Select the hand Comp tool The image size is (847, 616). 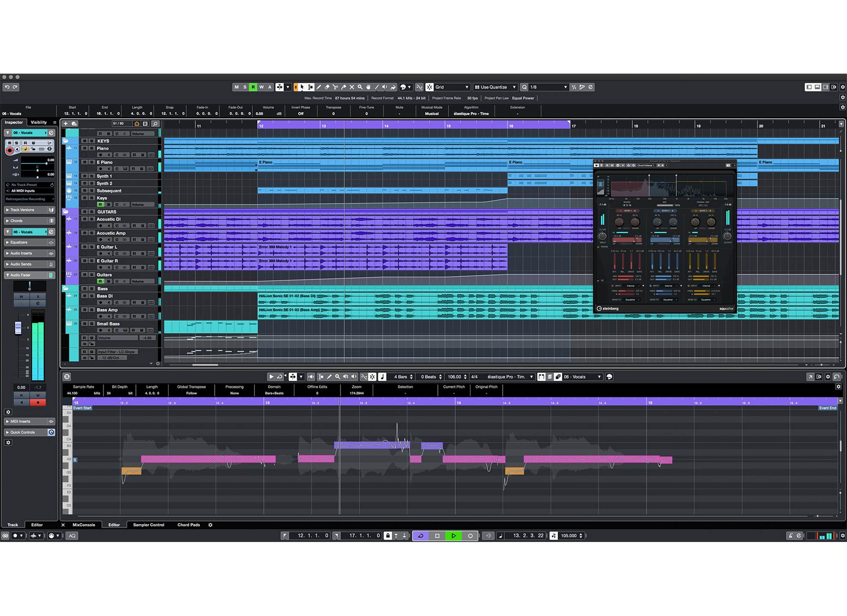(368, 87)
